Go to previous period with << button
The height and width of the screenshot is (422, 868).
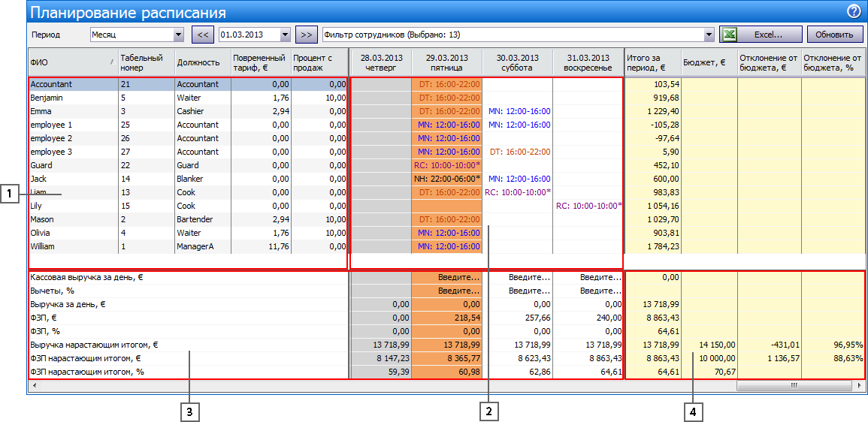(203, 35)
